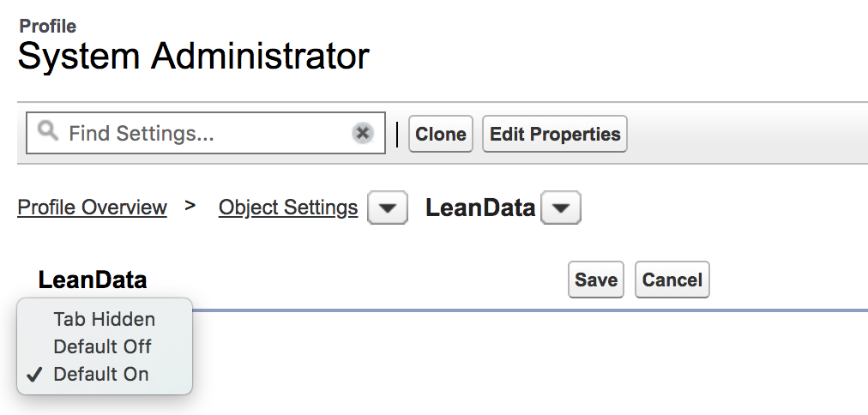This screenshot has width=868, height=415.
Task: Click the System Administrator profile title
Action: 193,57
